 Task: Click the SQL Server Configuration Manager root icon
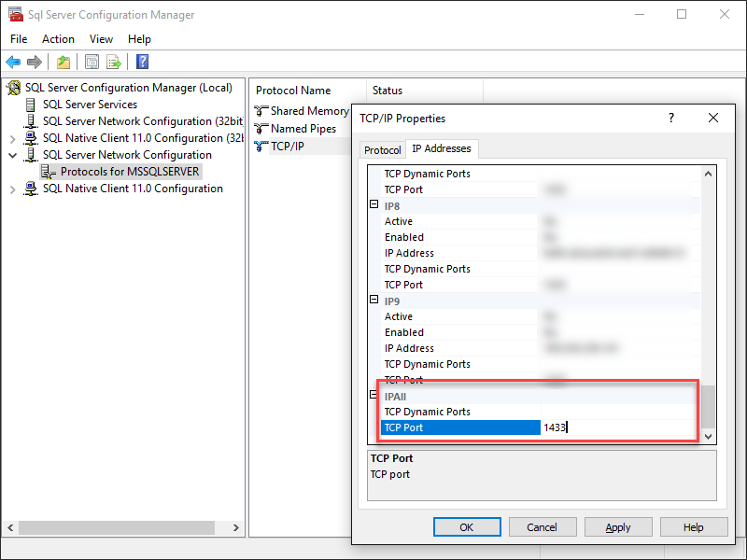click(14, 88)
